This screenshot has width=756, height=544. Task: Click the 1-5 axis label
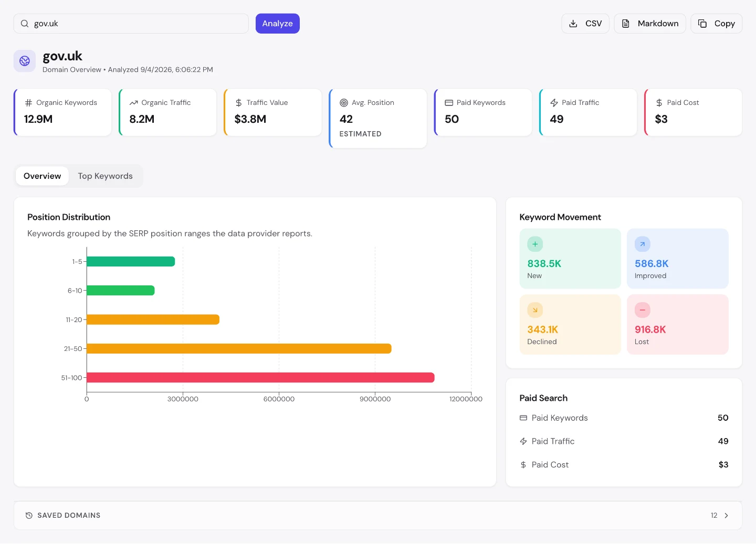click(77, 261)
